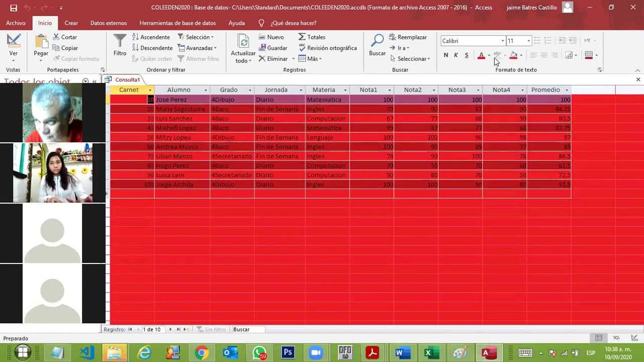The height and width of the screenshot is (362, 644).
Task: Open the Seleccionar dropdown
Action: tap(410, 59)
